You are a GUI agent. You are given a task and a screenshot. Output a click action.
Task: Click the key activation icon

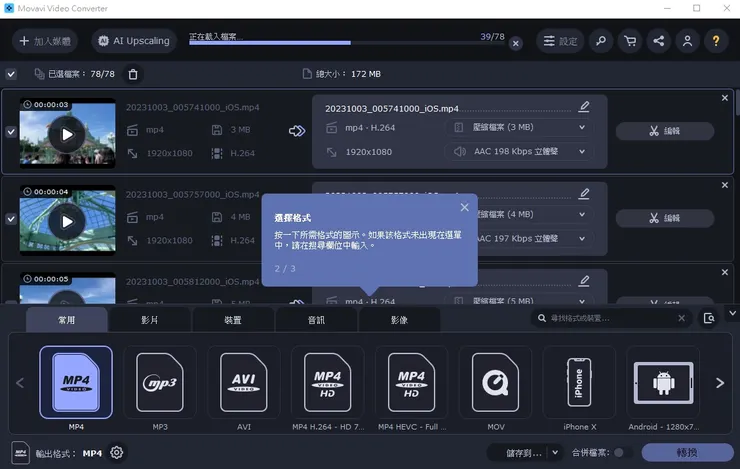(x=601, y=41)
